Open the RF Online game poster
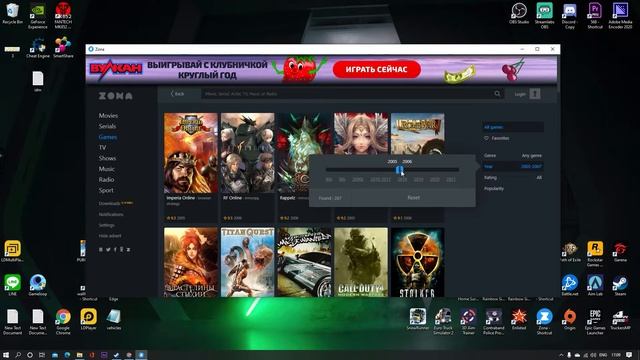Image resolution: width=640 pixels, height=360 pixels. tap(247, 153)
